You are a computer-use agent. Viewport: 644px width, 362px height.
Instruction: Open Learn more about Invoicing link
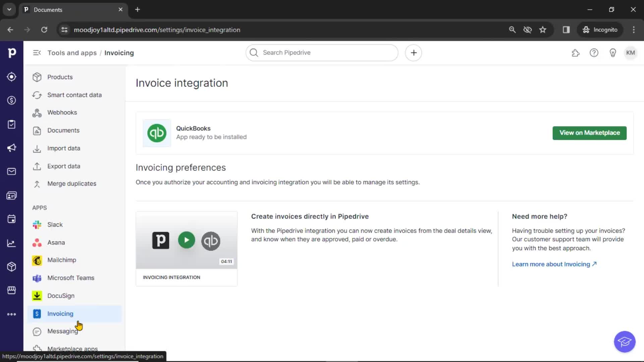click(554, 264)
